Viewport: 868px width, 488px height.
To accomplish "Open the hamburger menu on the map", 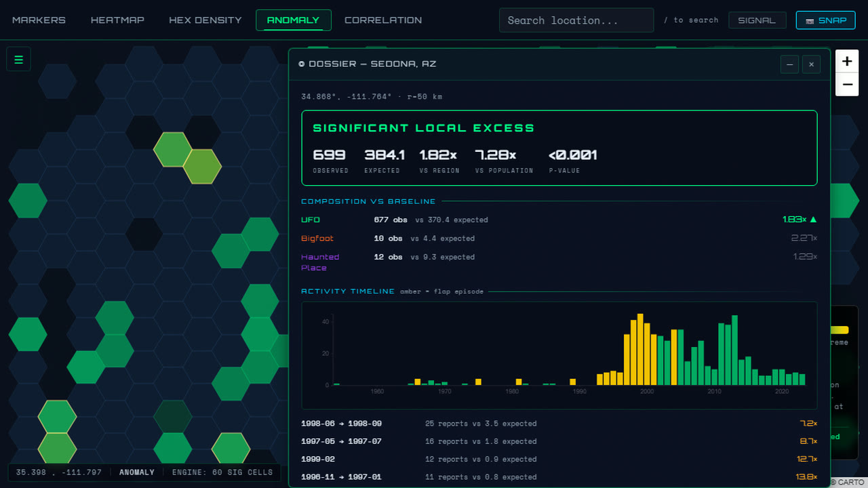I will pos(18,60).
